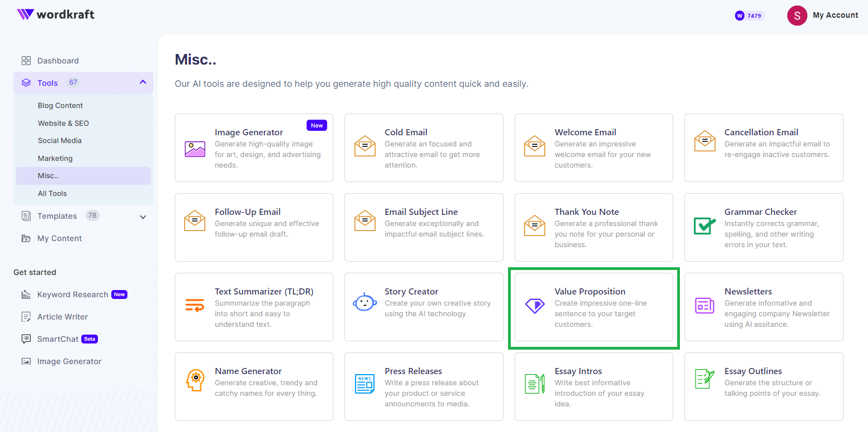Click the Name Generator head icon
The height and width of the screenshot is (432, 868).
point(195,380)
